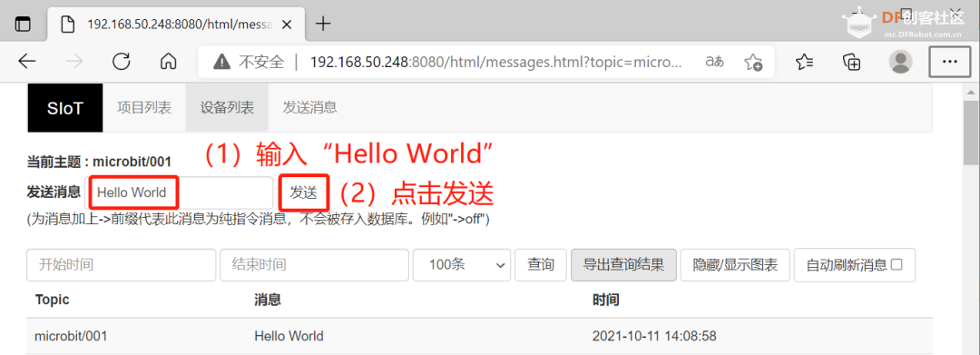Focus the 发送消息 text field

179,192
